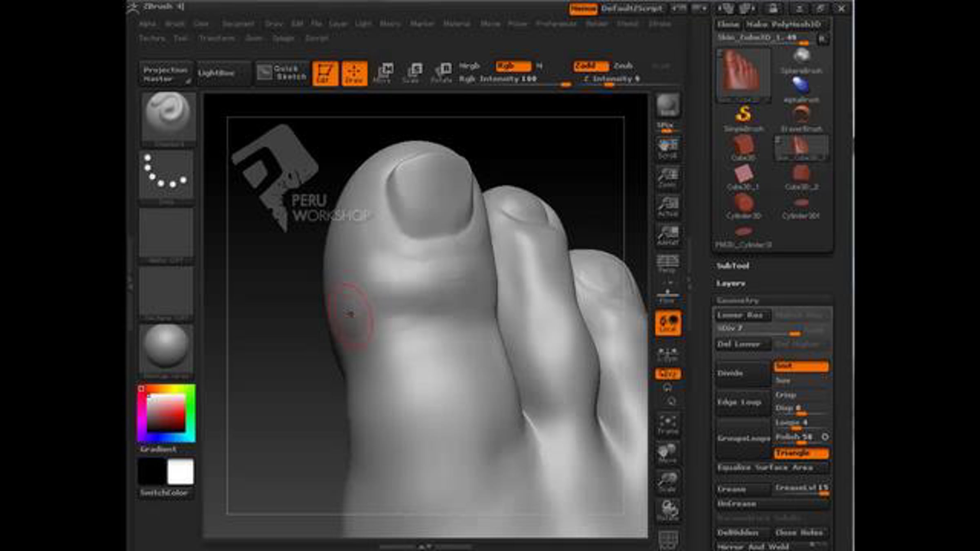Toggle Zadd sculpt mode

click(590, 66)
